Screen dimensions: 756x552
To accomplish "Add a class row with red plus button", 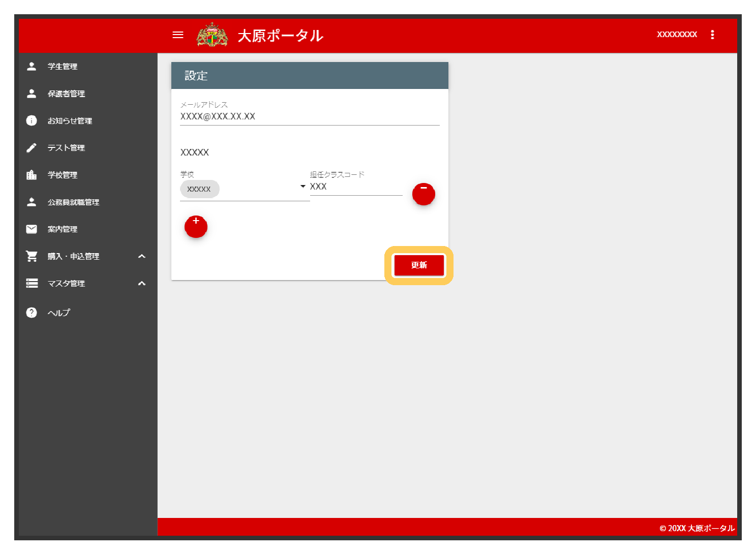I will (x=196, y=226).
